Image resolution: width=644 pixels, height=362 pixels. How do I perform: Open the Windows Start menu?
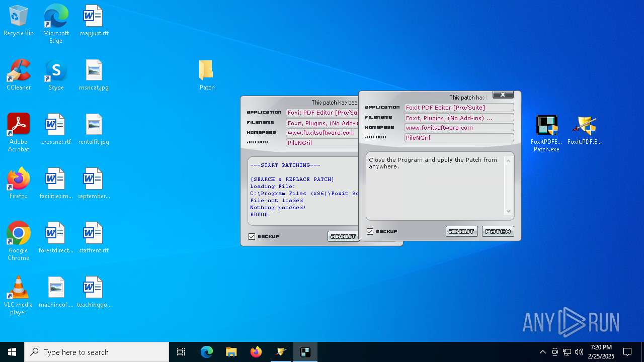click(12, 352)
